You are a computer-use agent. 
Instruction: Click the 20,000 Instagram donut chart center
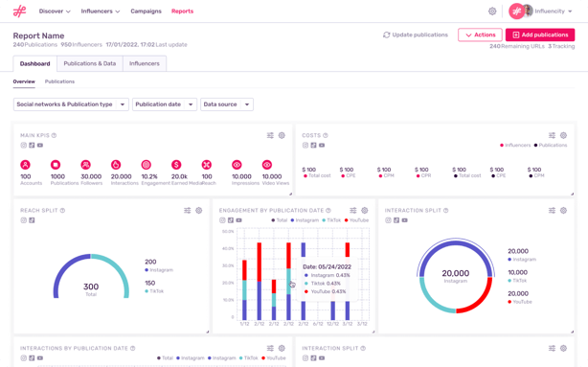pyautogui.click(x=456, y=276)
